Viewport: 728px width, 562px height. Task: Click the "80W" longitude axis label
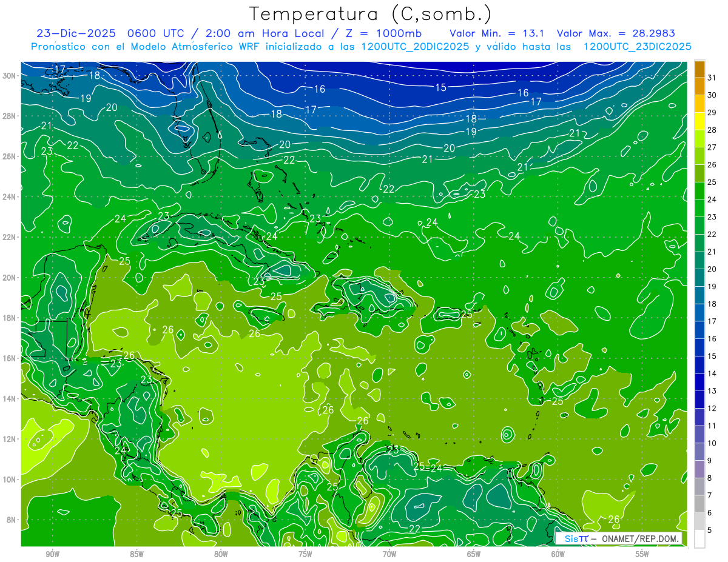[x=221, y=554]
